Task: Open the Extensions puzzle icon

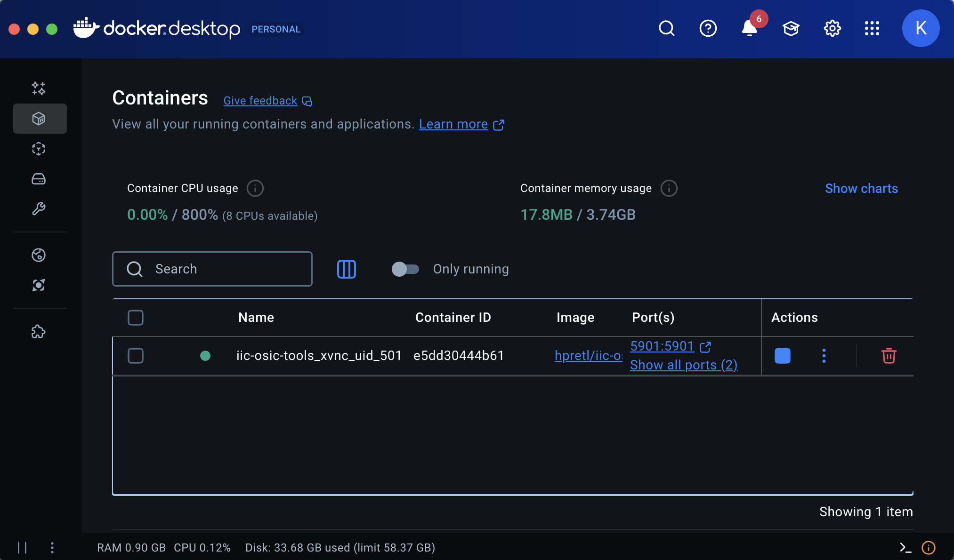Action: [39, 332]
